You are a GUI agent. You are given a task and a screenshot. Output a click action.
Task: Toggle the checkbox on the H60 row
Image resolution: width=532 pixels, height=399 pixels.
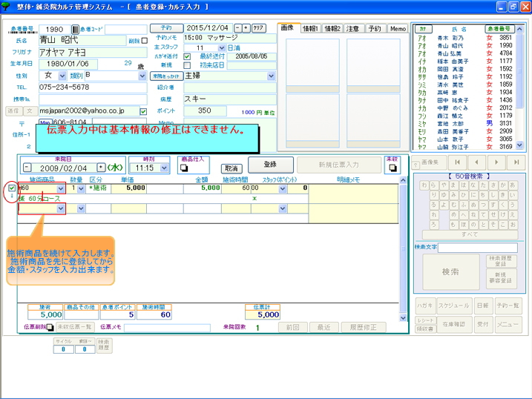tap(12, 188)
